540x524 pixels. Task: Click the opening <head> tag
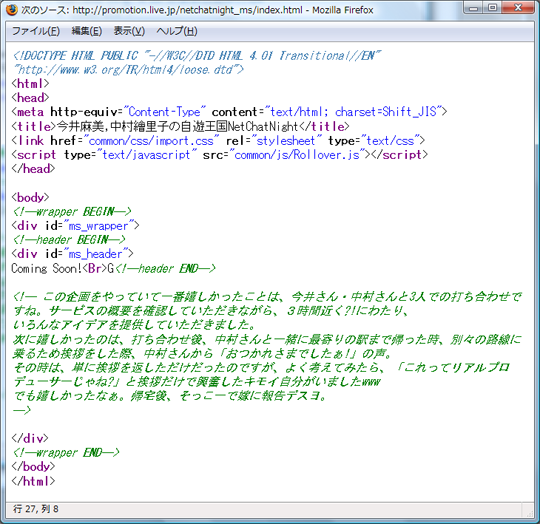30,98
